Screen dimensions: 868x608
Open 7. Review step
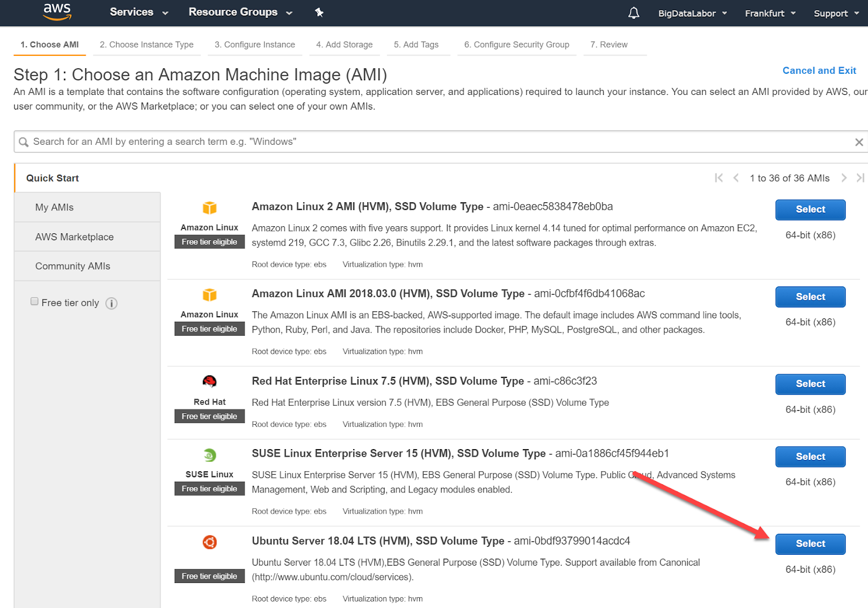[609, 44]
